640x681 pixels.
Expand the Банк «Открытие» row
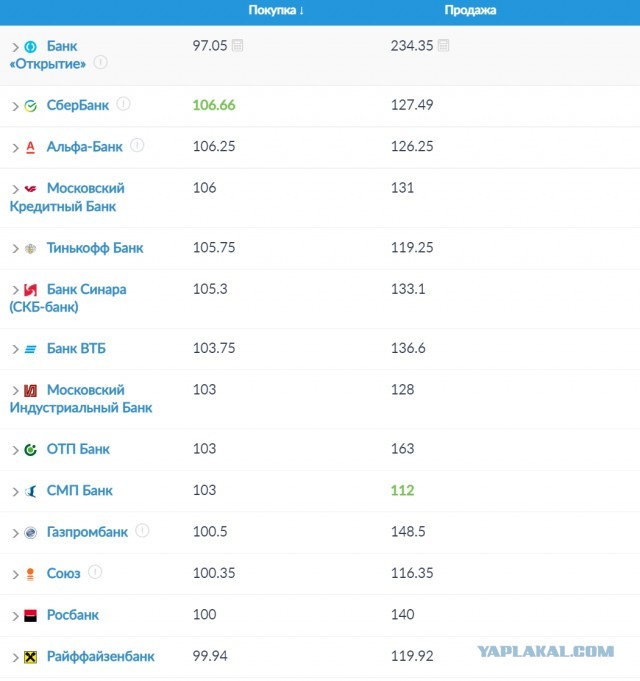15,47
